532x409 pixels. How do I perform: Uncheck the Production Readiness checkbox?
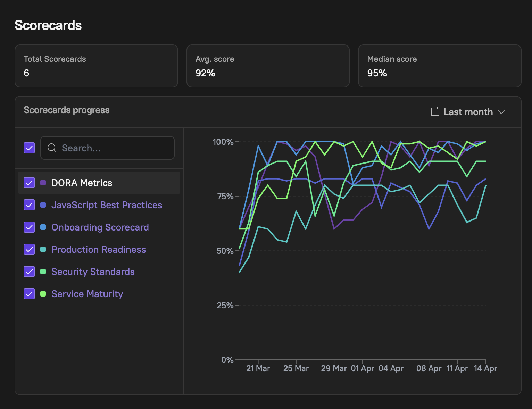click(29, 249)
